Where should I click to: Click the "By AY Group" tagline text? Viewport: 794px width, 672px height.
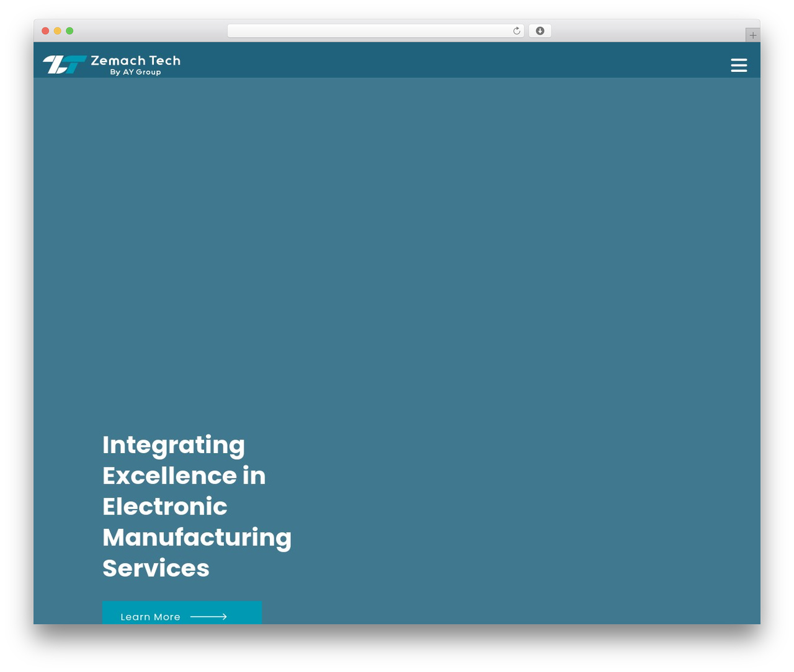coord(135,72)
